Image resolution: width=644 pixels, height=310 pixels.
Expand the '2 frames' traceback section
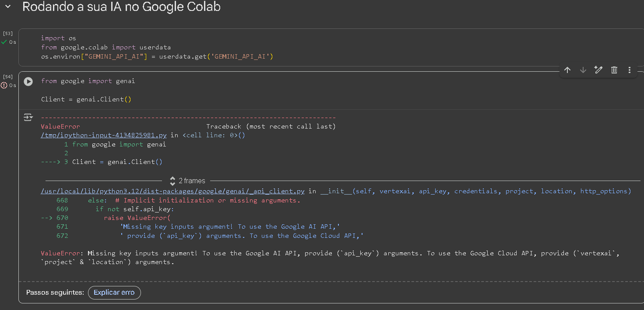(187, 181)
